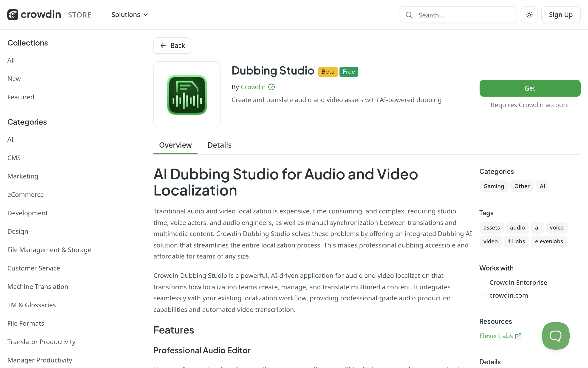Open the chat support bubble
The height and width of the screenshot is (368, 588).
point(556,336)
